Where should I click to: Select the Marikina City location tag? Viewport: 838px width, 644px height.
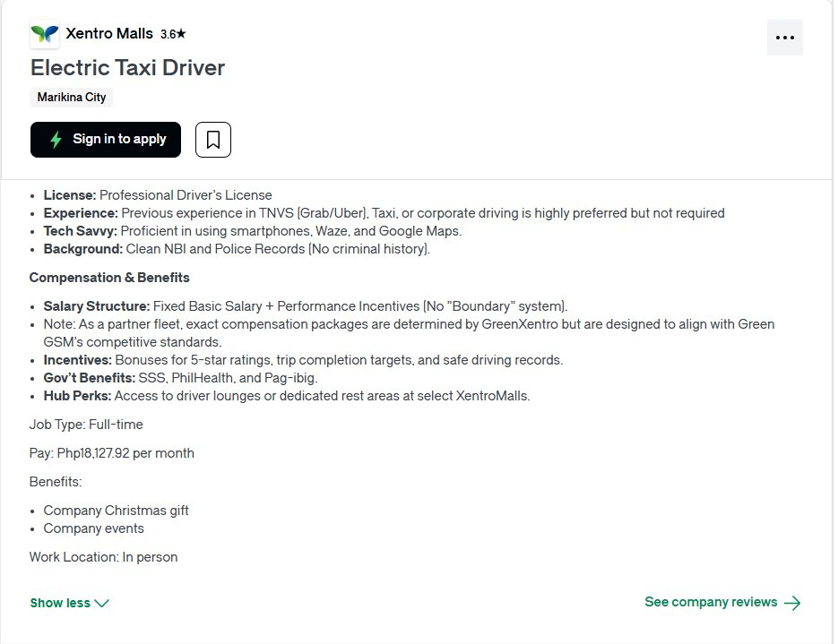point(72,98)
